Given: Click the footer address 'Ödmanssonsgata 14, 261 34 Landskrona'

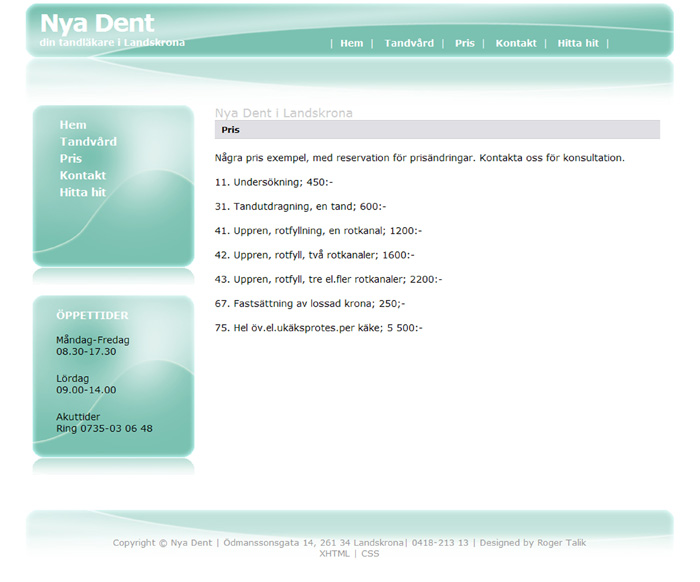Looking at the screenshot, I should pyautogui.click(x=313, y=543).
